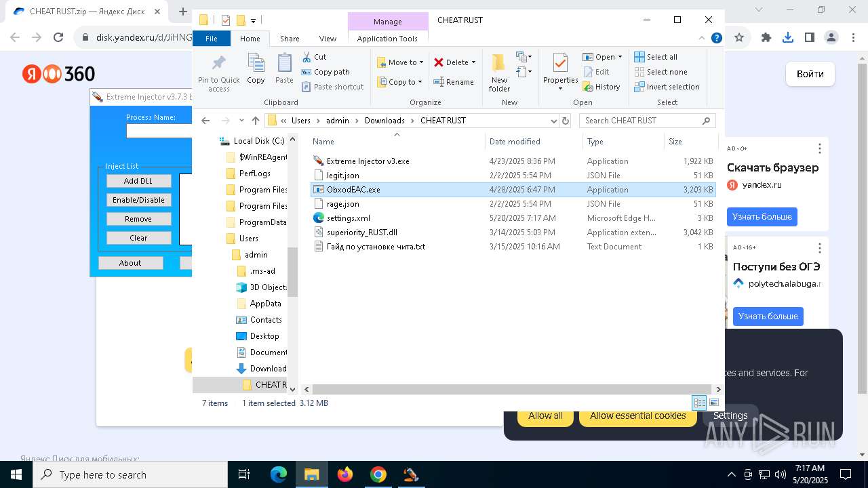Switch to Application Tools tab

[x=387, y=39]
